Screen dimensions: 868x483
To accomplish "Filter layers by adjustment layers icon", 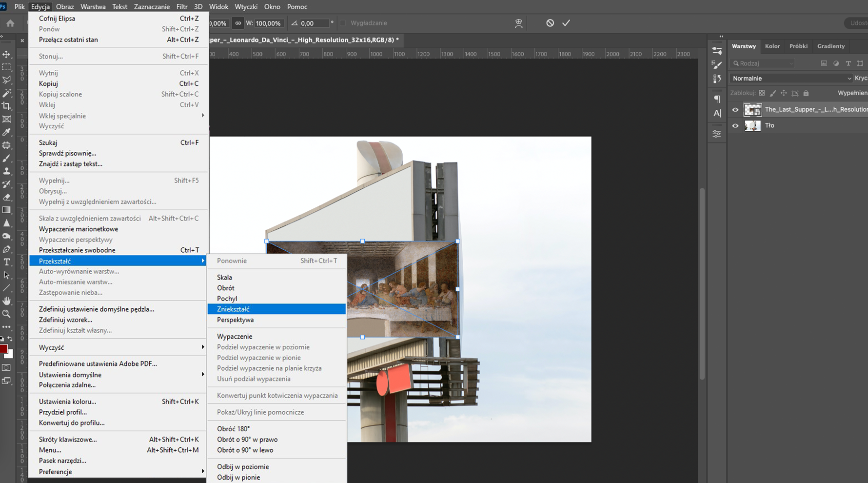I will [x=836, y=63].
